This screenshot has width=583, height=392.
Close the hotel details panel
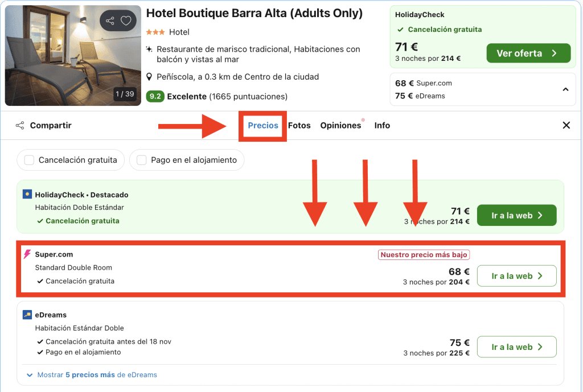pos(566,125)
